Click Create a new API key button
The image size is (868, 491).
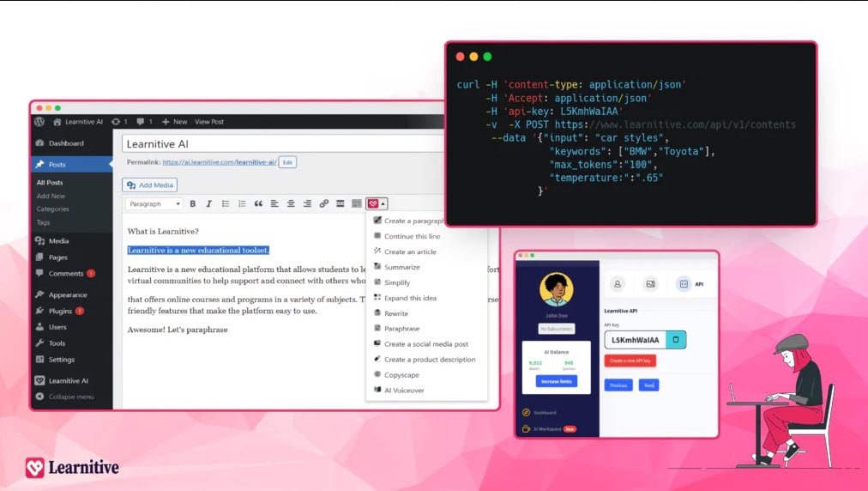pos(630,361)
